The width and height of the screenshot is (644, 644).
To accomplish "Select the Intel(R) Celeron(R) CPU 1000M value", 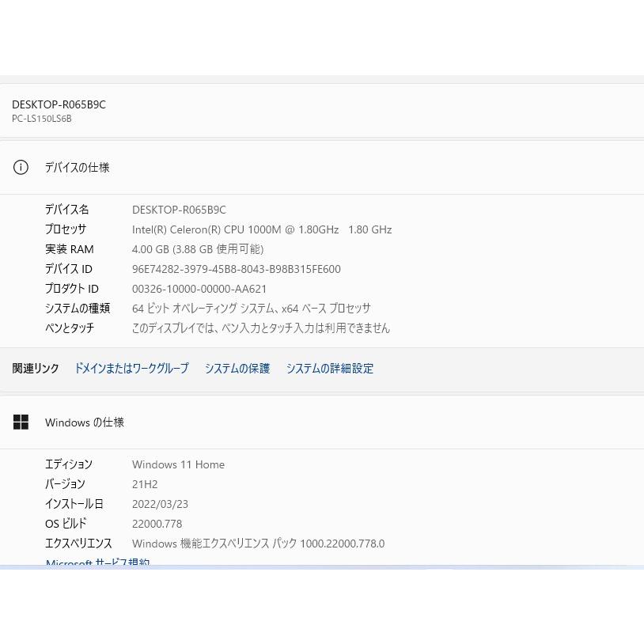I will pos(262,229).
